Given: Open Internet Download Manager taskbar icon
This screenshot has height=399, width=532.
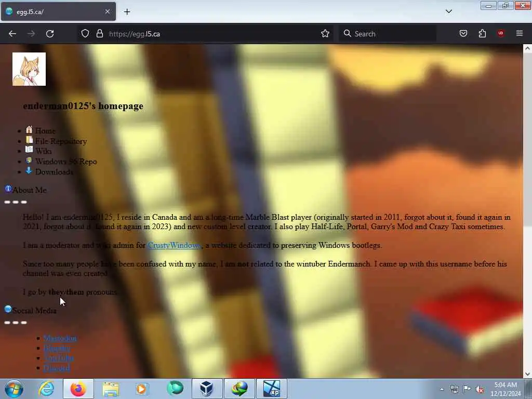Looking at the screenshot, I should click(x=239, y=389).
